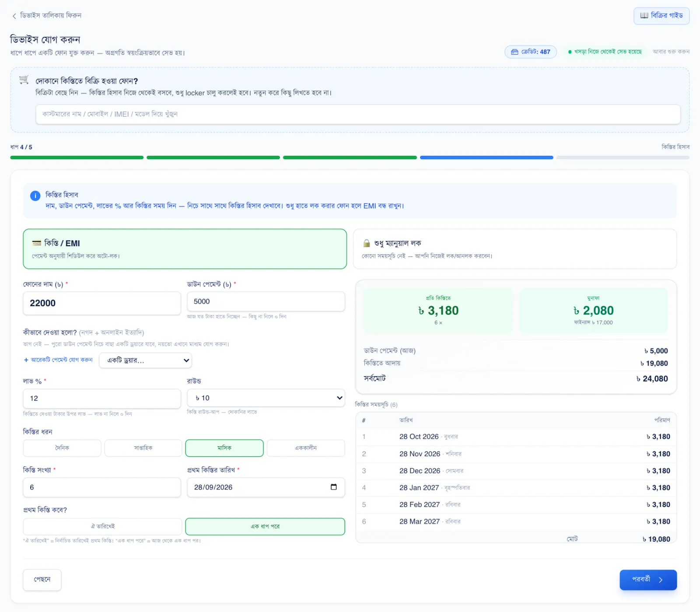This screenshot has height=612, width=700.
Task: Focus the customer name / IMEI search field
Action: (x=358, y=114)
